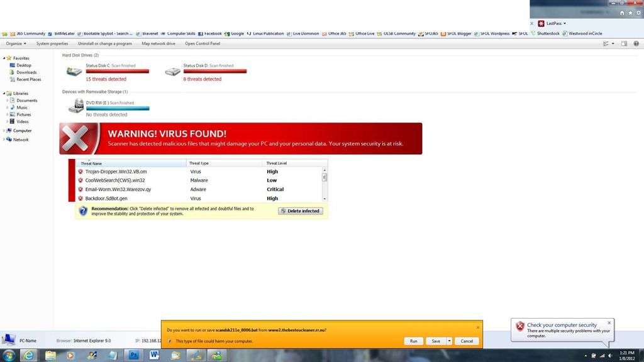
Task: Expand the Music library arrow
Action: (8, 107)
